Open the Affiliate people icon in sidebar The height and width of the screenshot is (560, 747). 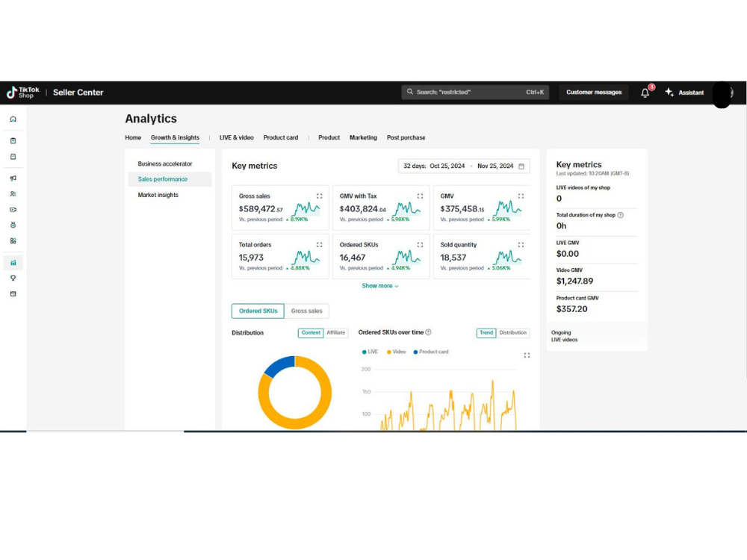coord(13,194)
